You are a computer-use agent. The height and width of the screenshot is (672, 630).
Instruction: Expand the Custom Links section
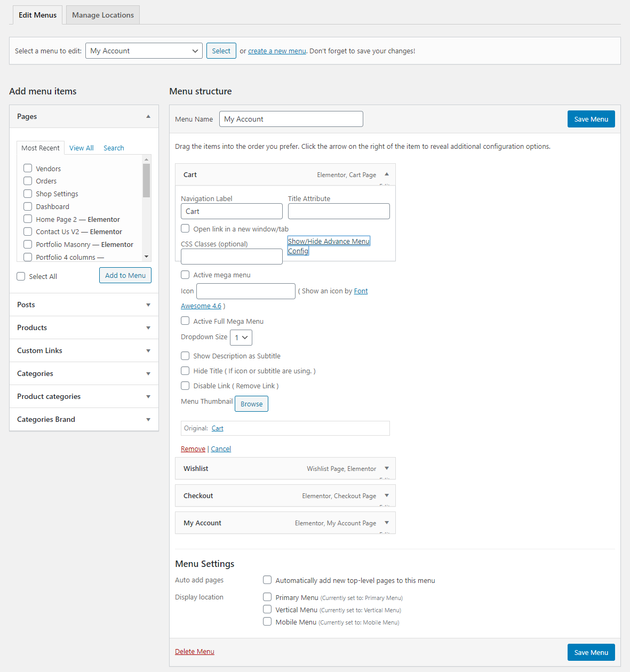(x=84, y=350)
